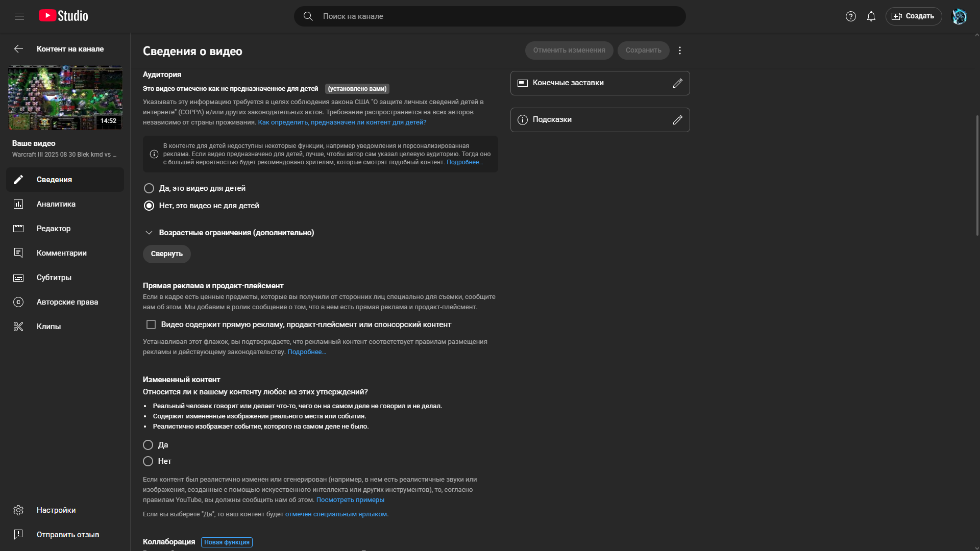
Task: Open the notifications bell icon
Action: coord(871,16)
